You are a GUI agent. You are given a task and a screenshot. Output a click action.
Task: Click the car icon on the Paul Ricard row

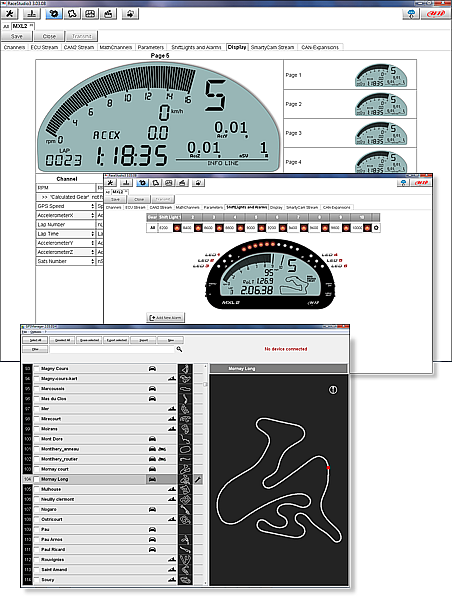152,549
